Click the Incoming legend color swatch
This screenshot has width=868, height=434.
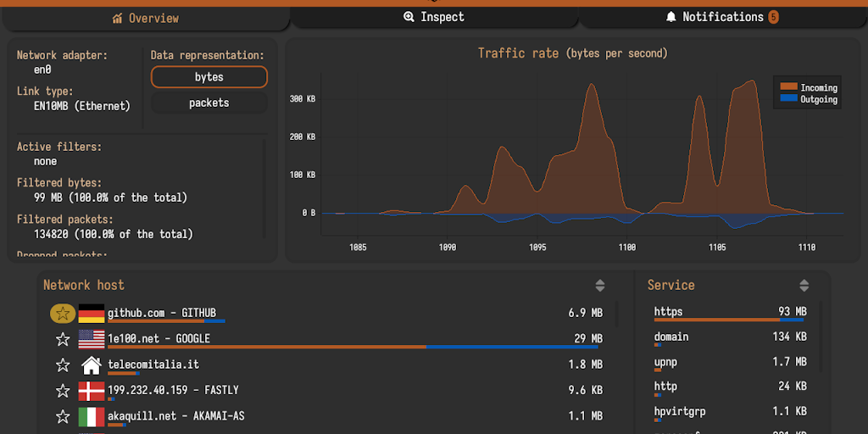(788, 87)
